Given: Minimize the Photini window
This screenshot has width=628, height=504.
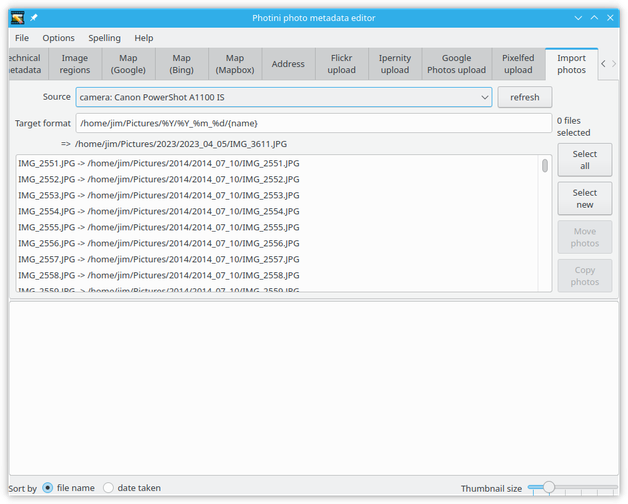Looking at the screenshot, I should pyautogui.click(x=578, y=18).
